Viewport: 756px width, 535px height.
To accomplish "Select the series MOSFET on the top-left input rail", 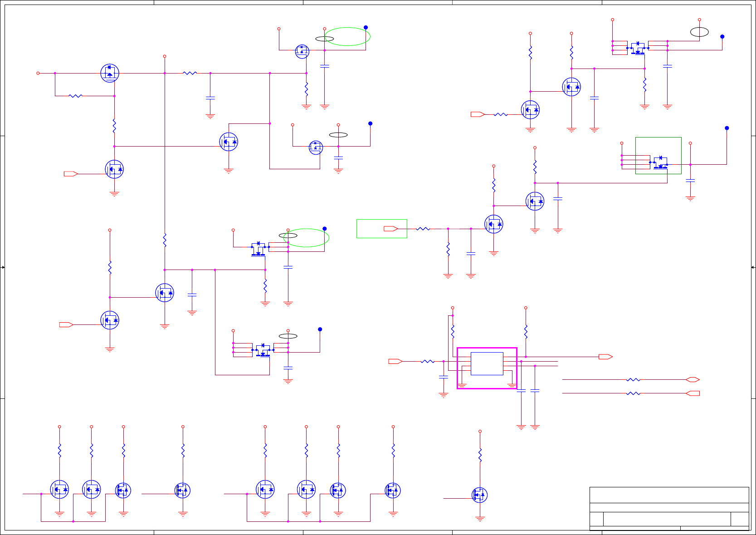I will [x=110, y=73].
